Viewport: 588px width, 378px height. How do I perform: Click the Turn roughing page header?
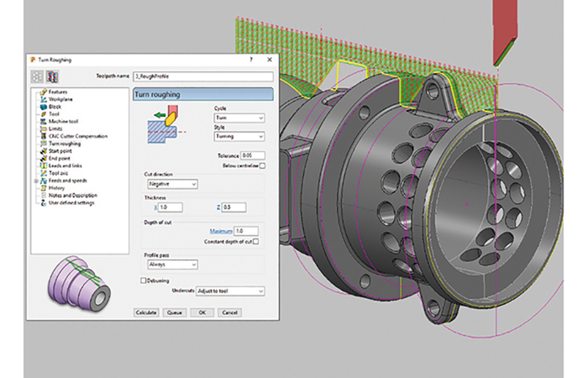click(203, 94)
